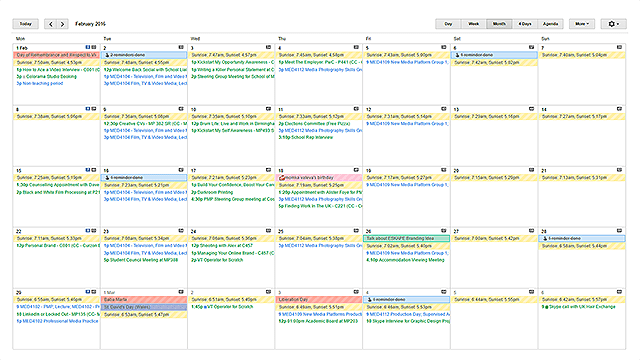Click the small icon in the 6 Mar cell
Image resolution: width=640 pixels, height=360 pixels.
619,292
